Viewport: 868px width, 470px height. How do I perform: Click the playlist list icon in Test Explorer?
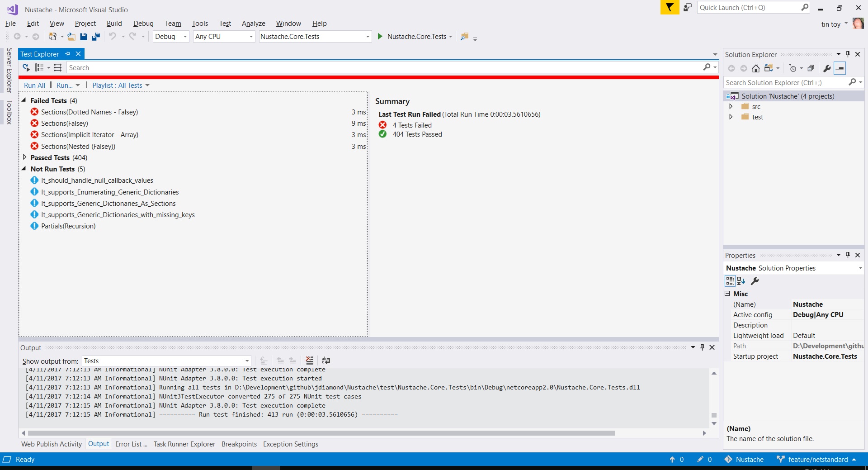(57, 67)
